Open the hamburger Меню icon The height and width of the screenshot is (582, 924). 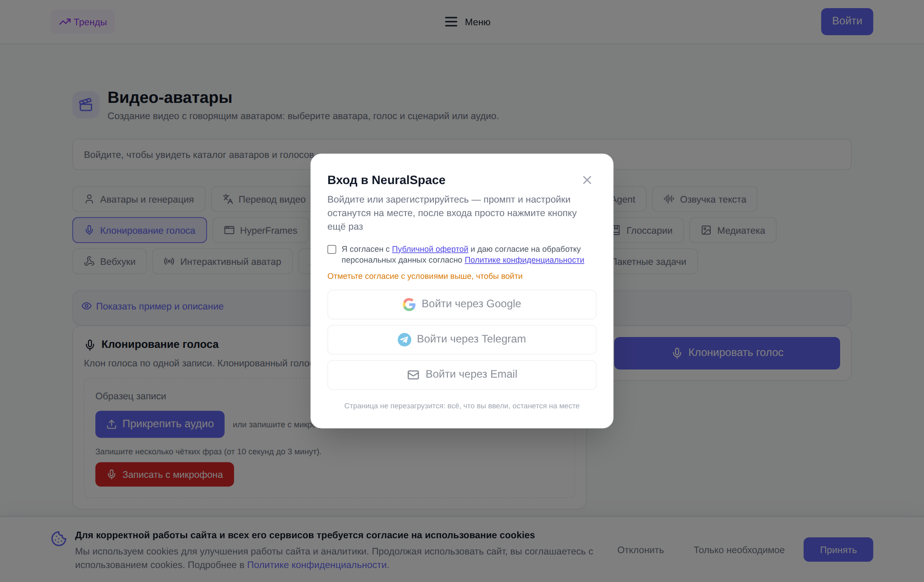[451, 22]
